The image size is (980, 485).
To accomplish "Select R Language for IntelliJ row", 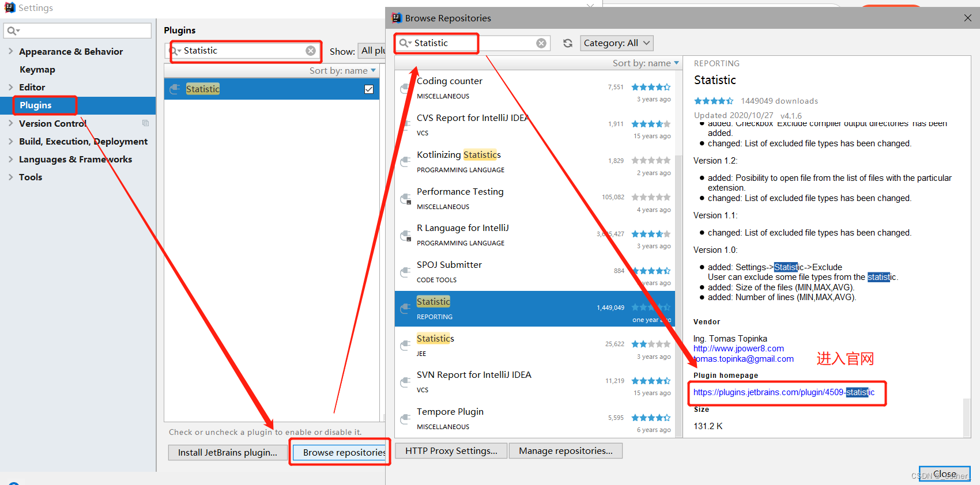I will click(535, 235).
